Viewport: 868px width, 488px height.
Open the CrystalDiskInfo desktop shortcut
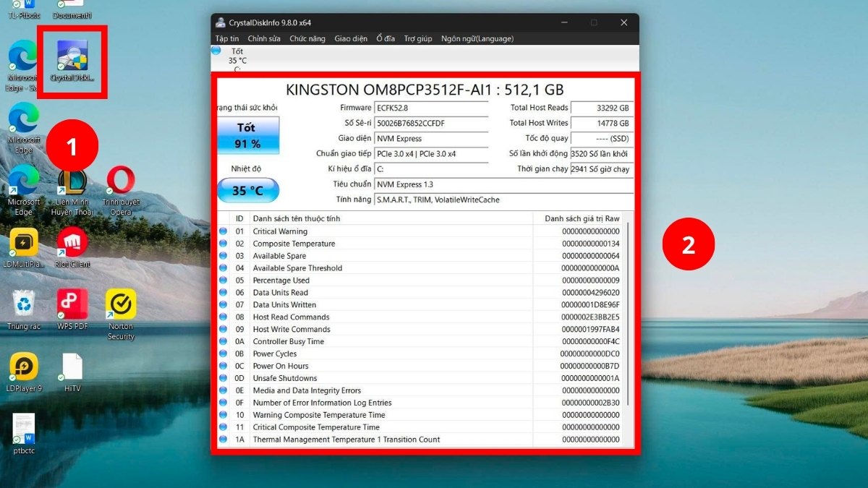(x=72, y=59)
